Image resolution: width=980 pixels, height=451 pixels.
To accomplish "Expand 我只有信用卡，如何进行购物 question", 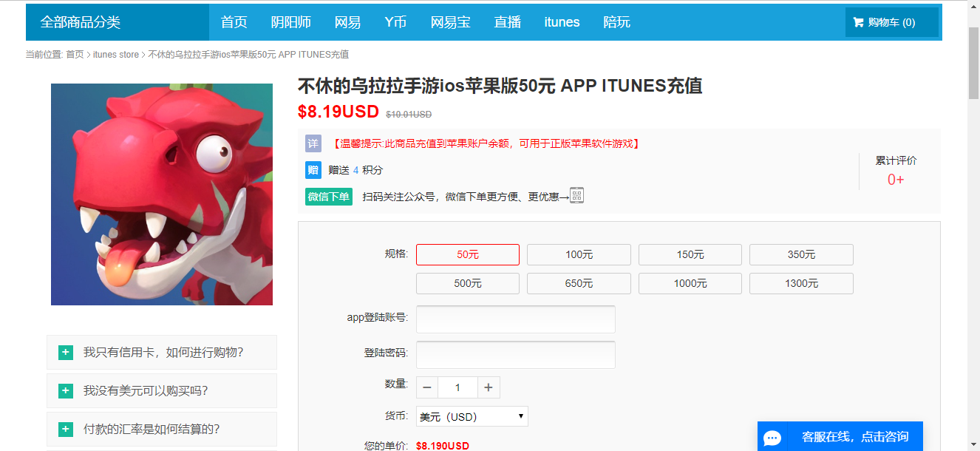I will click(x=162, y=353).
